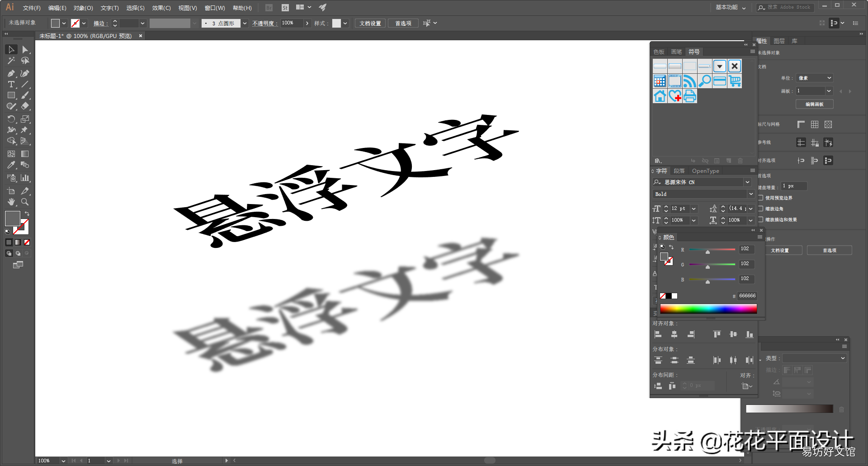Image resolution: width=868 pixels, height=466 pixels.
Task: Toggle transparency grid icon in Properties
Action: pyautogui.click(x=828, y=124)
